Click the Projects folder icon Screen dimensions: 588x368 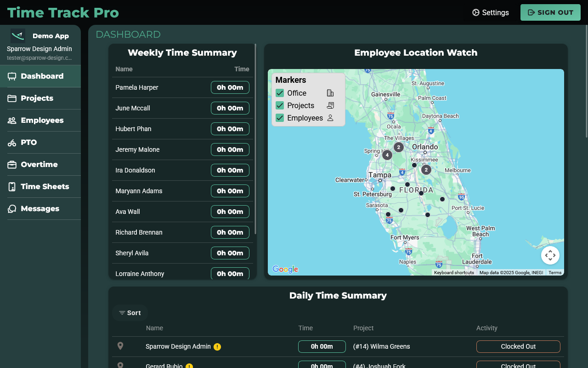[12, 98]
